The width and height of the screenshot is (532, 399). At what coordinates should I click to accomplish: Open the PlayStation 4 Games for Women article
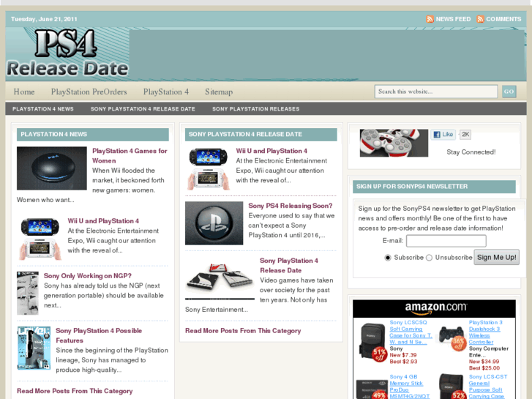(x=130, y=155)
